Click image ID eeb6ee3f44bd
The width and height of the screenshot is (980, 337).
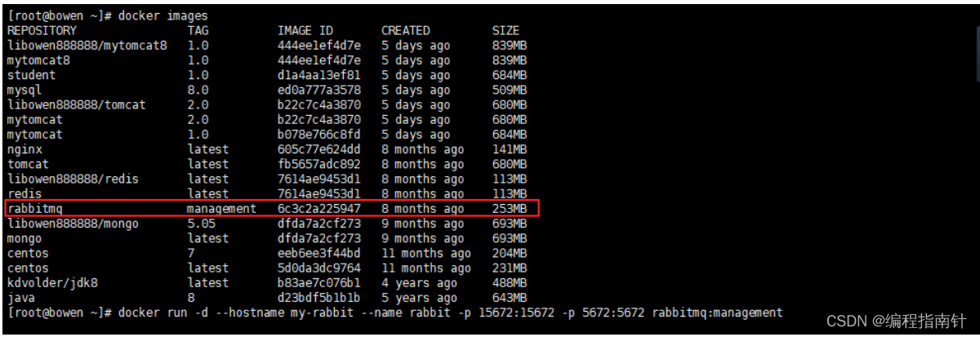click(x=318, y=253)
